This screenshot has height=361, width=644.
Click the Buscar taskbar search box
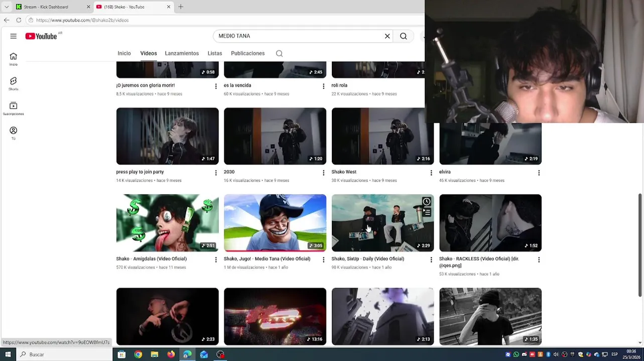pyautogui.click(x=64, y=354)
